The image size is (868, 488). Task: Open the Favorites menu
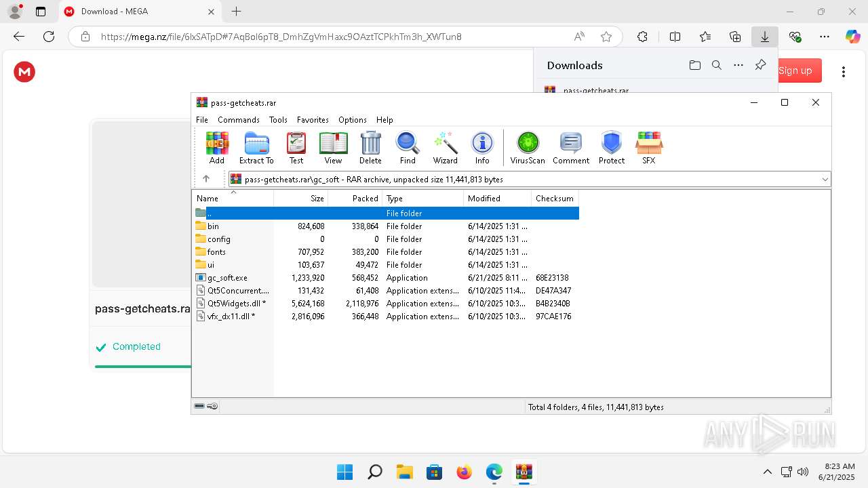tap(313, 119)
